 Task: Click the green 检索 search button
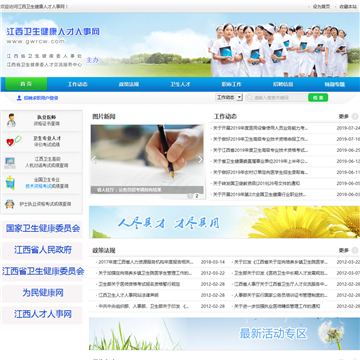click(x=318, y=98)
